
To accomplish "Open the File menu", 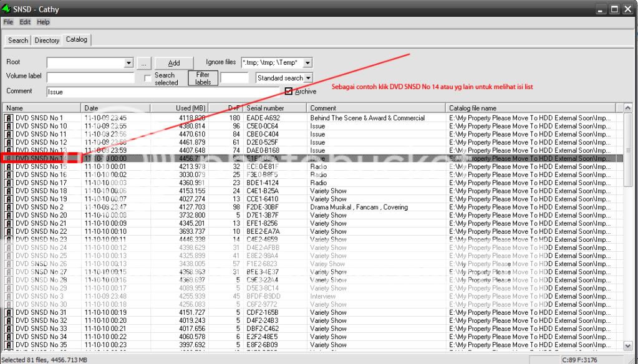I will [8, 22].
